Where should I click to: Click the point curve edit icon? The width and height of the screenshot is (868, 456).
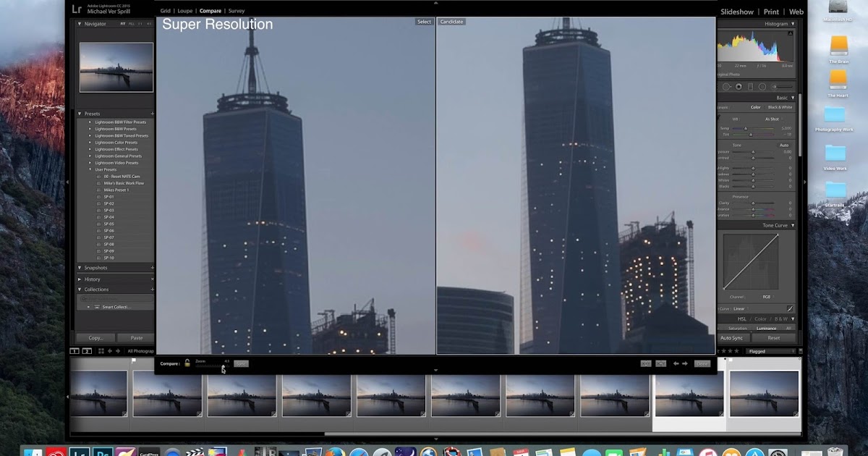790,308
